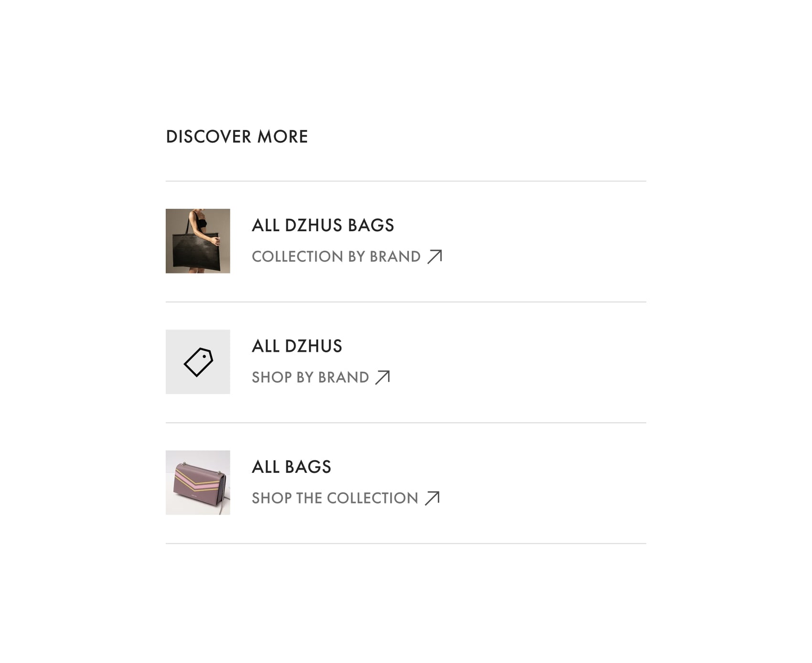Click the arrow icon beside Shop The Collection
Screen dimensions: 812x663
[432, 498]
